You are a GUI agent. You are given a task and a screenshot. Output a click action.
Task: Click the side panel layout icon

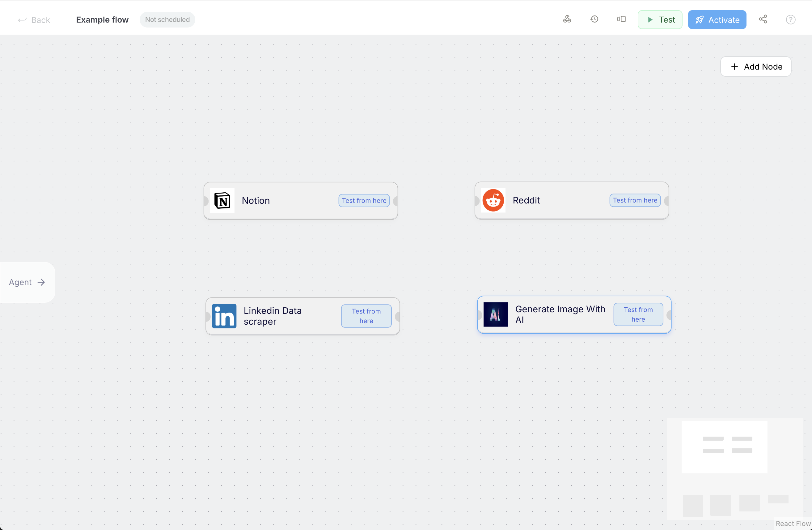coord(621,19)
